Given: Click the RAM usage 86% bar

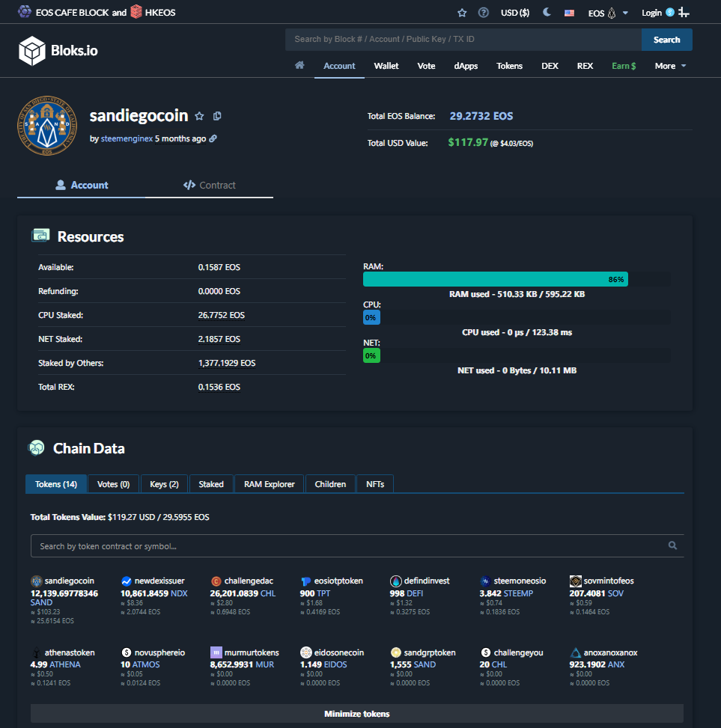Looking at the screenshot, I should tap(495, 279).
